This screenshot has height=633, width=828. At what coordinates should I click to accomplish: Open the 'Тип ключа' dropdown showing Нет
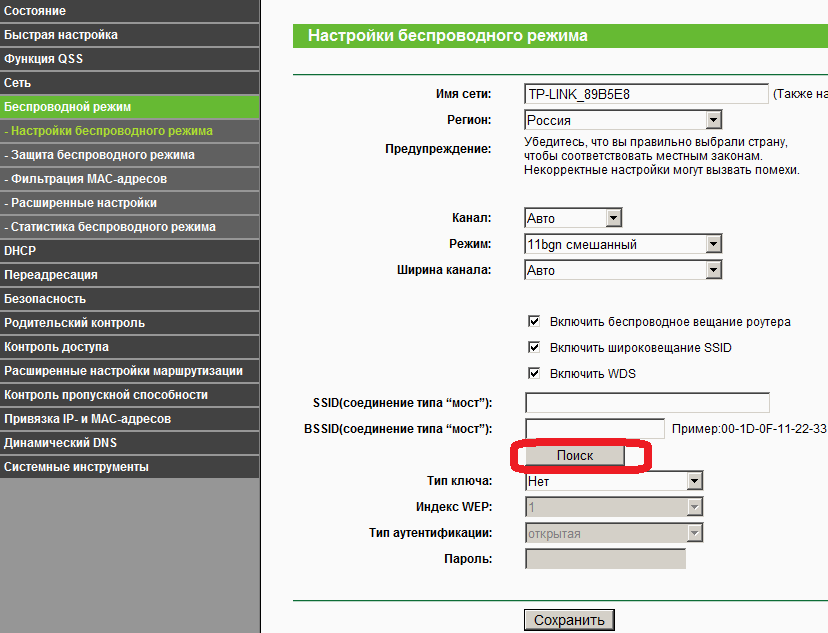pos(614,481)
